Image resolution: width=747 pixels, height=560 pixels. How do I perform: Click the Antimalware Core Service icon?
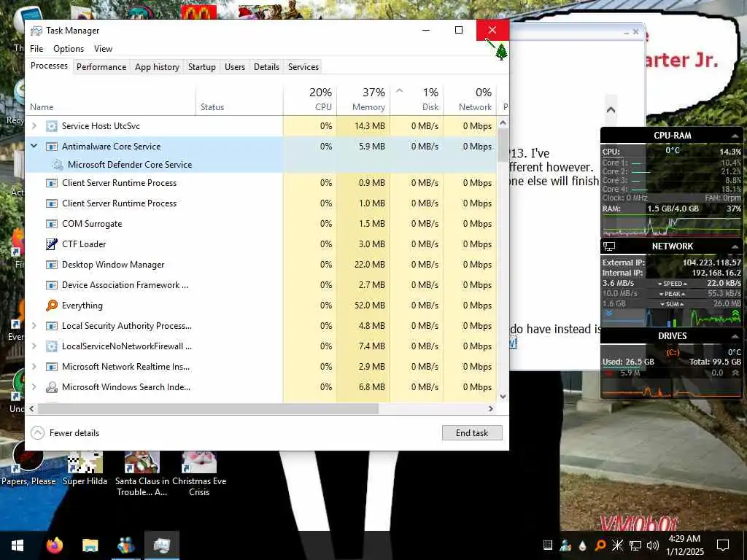[52, 147]
